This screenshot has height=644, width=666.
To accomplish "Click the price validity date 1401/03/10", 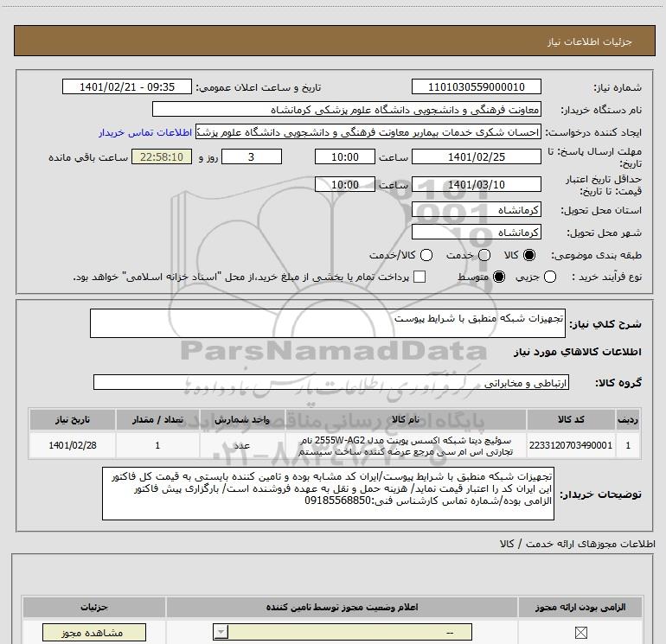I will [x=476, y=185].
